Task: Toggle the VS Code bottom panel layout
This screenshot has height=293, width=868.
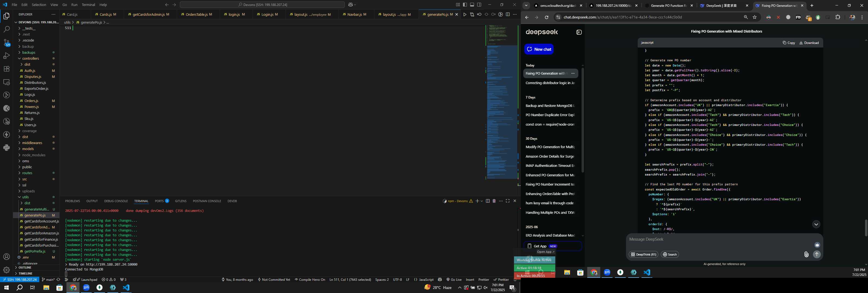Action: (472, 5)
